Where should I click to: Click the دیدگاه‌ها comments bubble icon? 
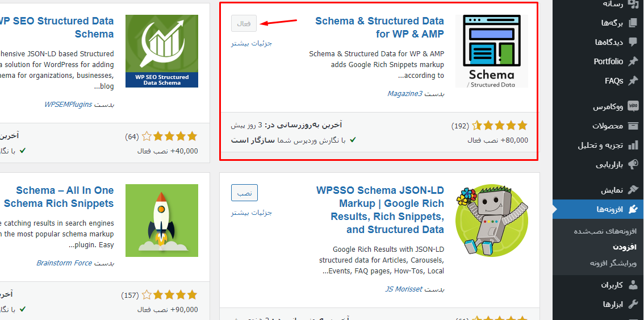633,42
